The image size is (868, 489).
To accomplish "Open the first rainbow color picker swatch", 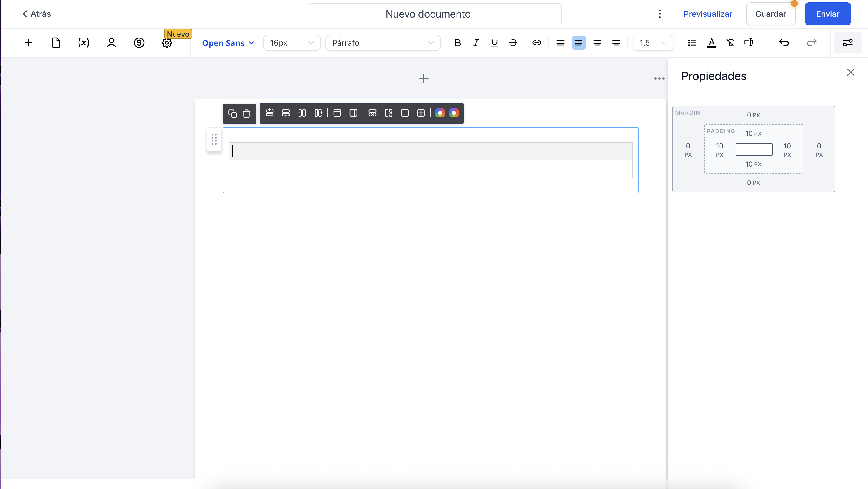I will [440, 113].
